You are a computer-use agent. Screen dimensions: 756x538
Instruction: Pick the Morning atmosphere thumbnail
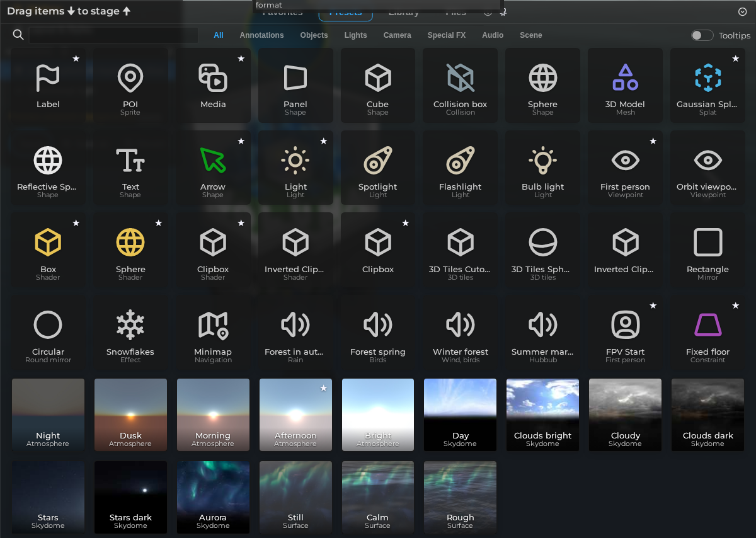213,415
